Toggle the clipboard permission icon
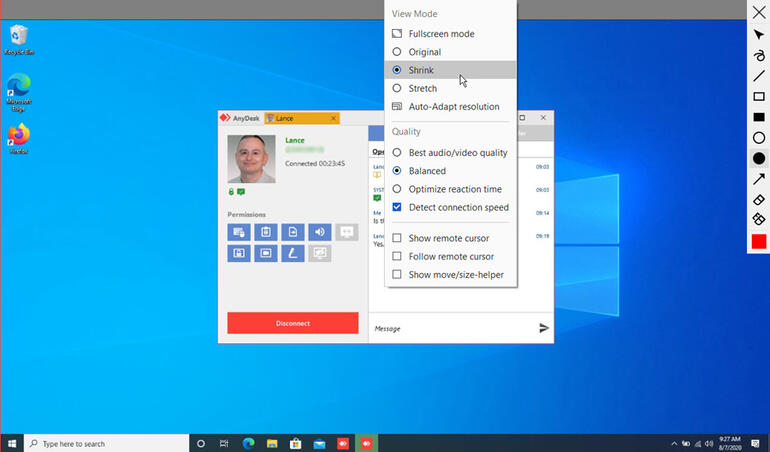The image size is (770, 452). (265, 232)
